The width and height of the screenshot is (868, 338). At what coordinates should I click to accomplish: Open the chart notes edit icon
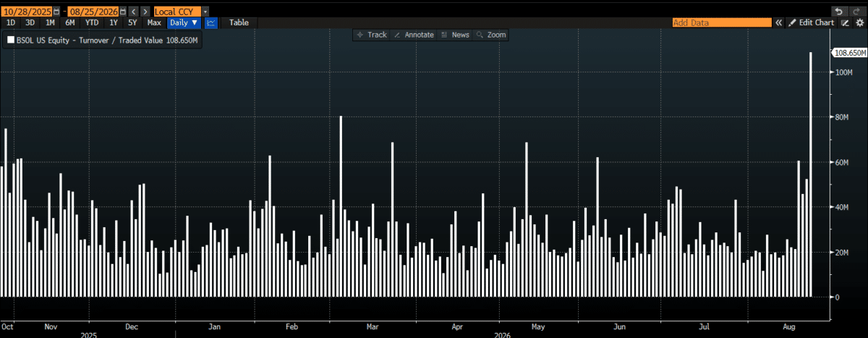[846, 23]
